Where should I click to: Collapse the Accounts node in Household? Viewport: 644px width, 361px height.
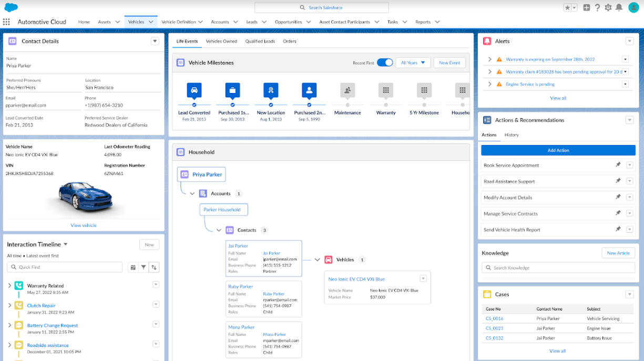192,193
